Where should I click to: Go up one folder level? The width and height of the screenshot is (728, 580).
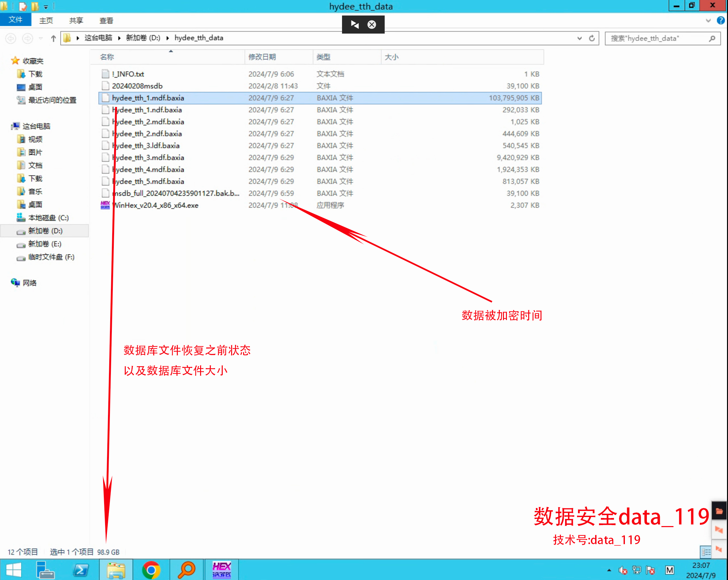tap(53, 38)
